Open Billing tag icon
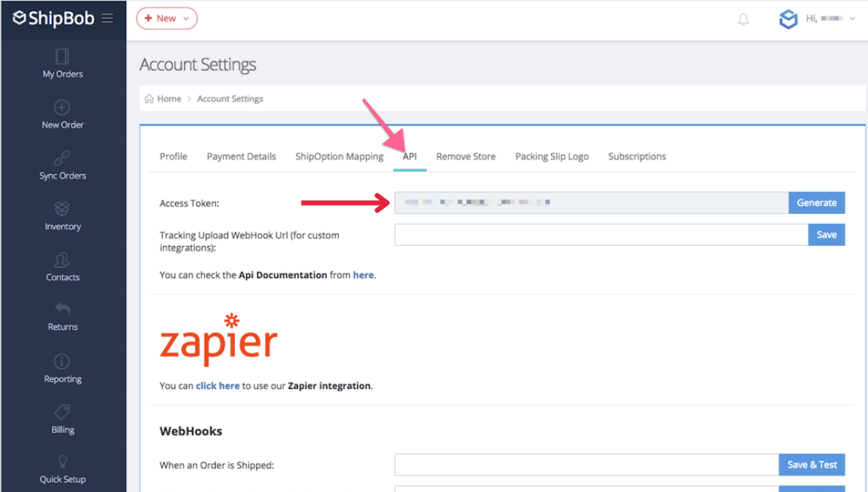This screenshot has height=492, width=868. pos(62,412)
